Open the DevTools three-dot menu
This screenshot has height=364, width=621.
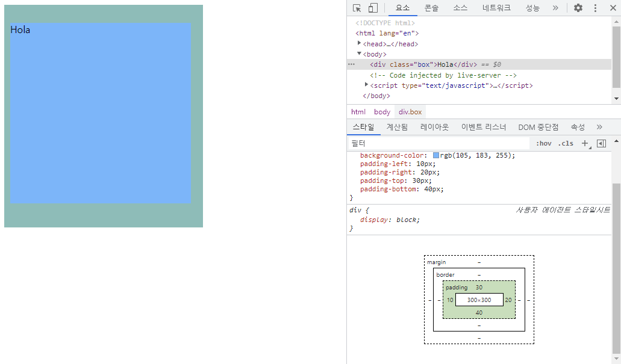(x=595, y=8)
